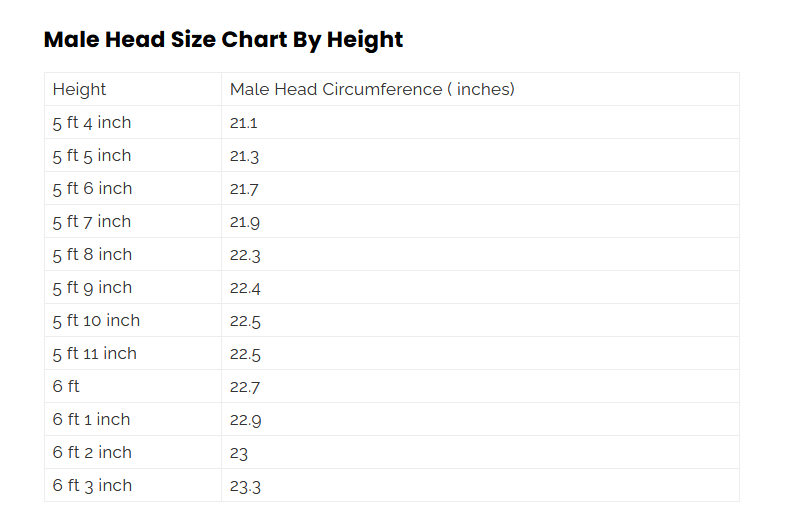
Task: Select the 5 ft 5 inch row label
Action: (92, 155)
